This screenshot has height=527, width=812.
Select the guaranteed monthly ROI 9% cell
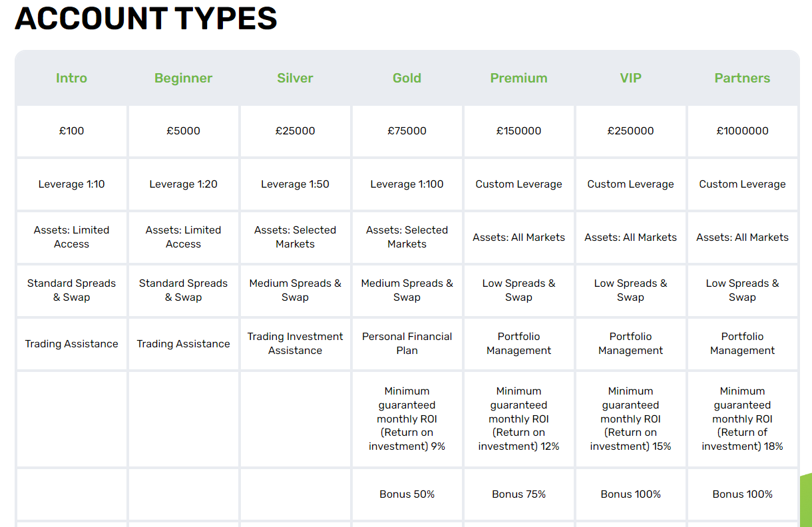(x=407, y=419)
